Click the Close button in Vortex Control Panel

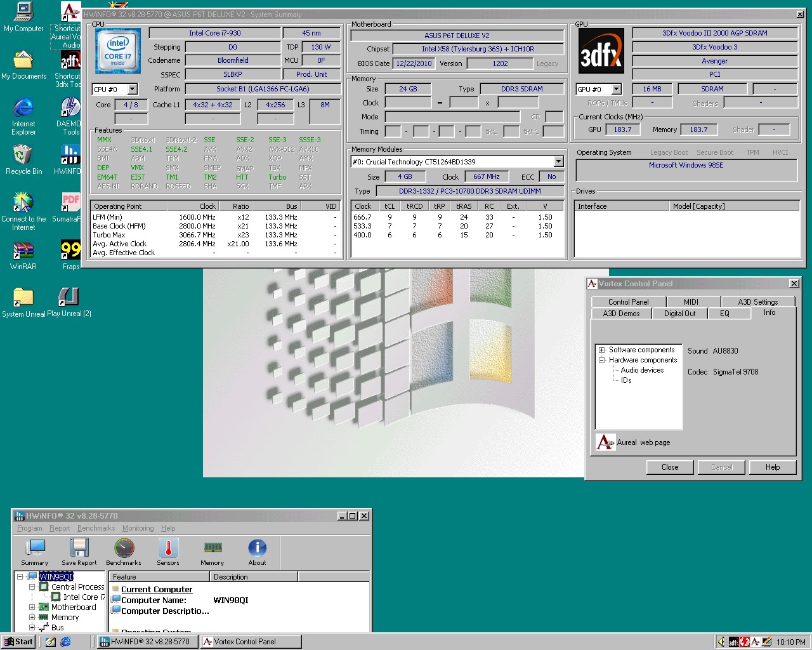(x=670, y=467)
